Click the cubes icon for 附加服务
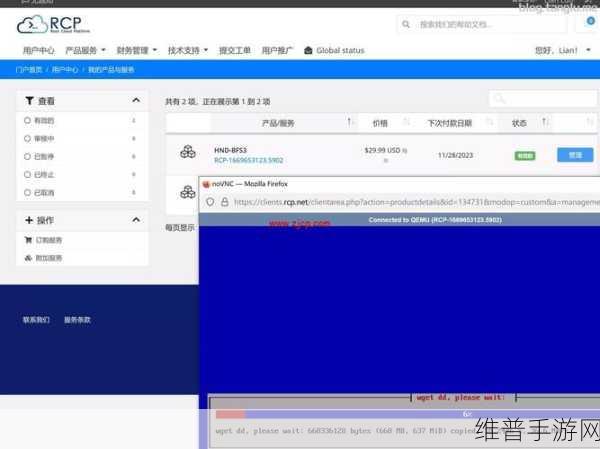600x449 pixels. [x=28, y=258]
